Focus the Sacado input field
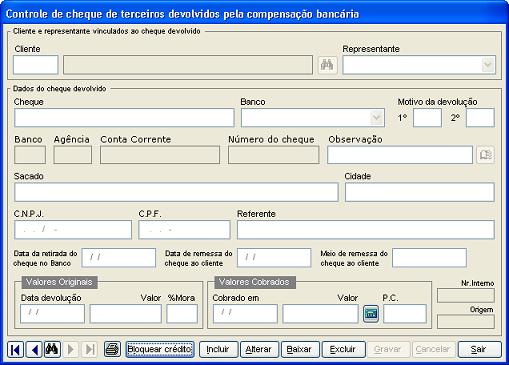 (176, 192)
